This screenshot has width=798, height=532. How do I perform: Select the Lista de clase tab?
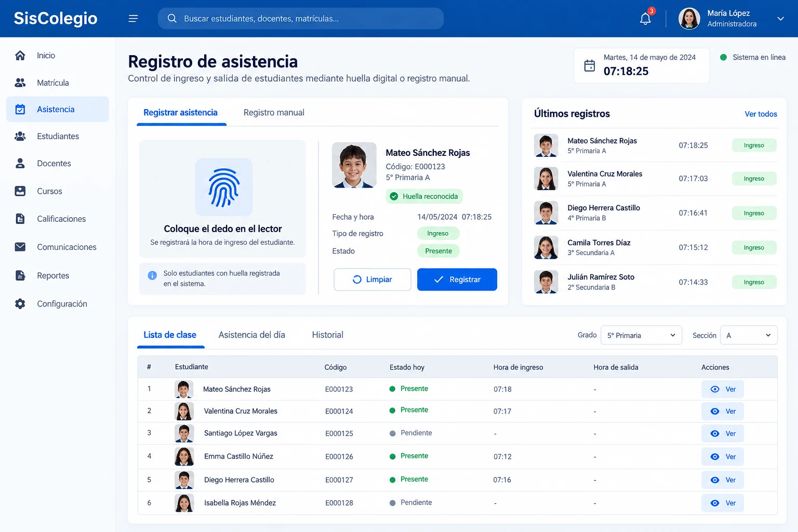pos(170,335)
